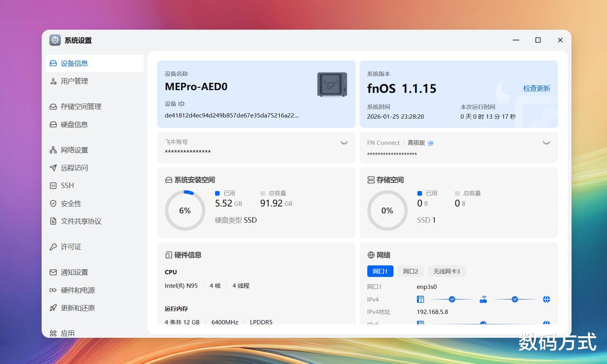Open 文件共享协议 settings
This screenshot has height=364, width=607.
(x=94, y=221)
